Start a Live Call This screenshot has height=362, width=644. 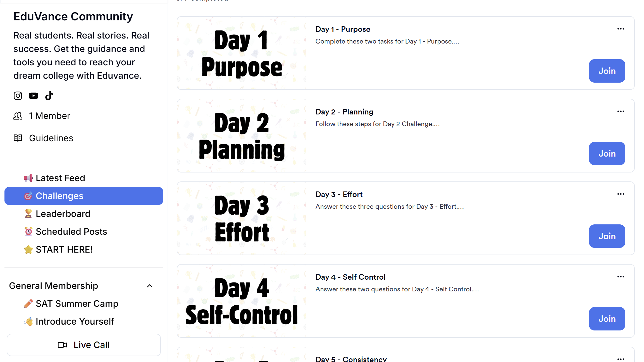click(84, 345)
